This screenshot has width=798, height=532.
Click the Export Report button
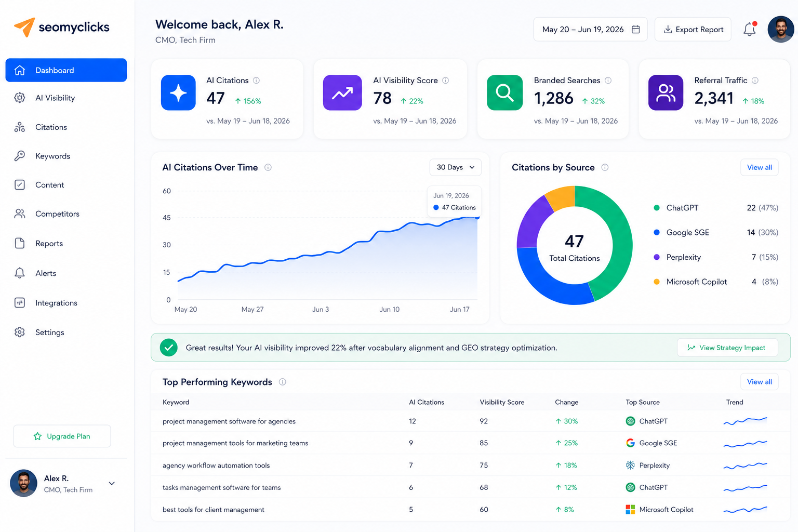point(693,29)
